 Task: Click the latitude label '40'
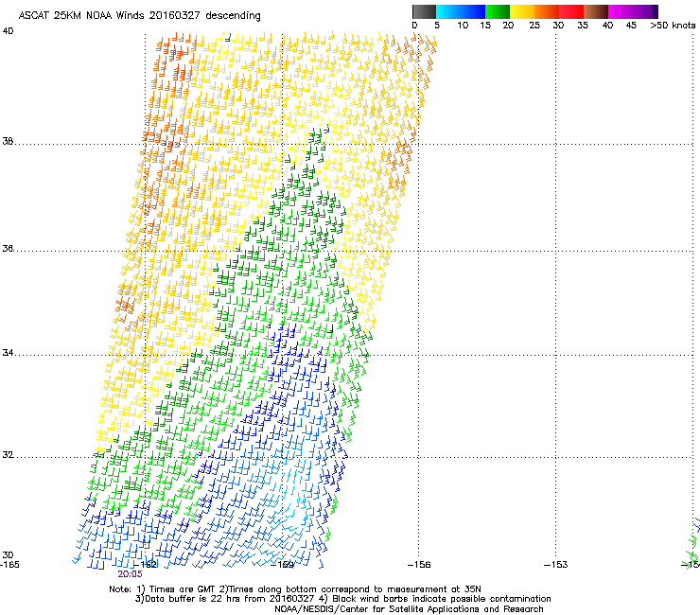8,31
